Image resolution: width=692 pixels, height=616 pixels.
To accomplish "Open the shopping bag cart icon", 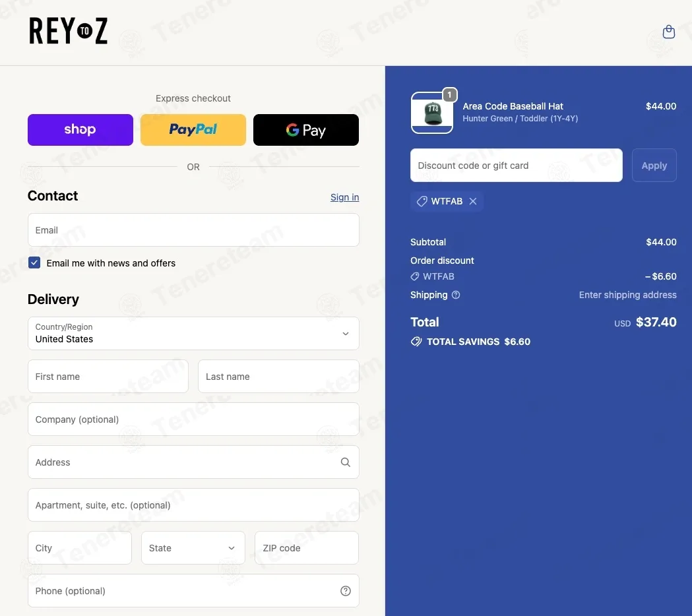I will (x=669, y=32).
